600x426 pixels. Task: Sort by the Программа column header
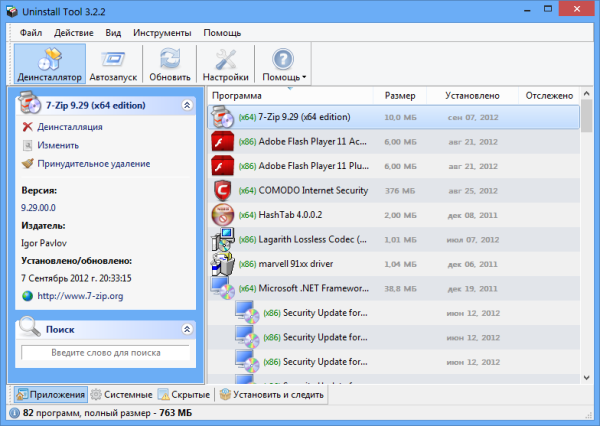tap(290, 96)
